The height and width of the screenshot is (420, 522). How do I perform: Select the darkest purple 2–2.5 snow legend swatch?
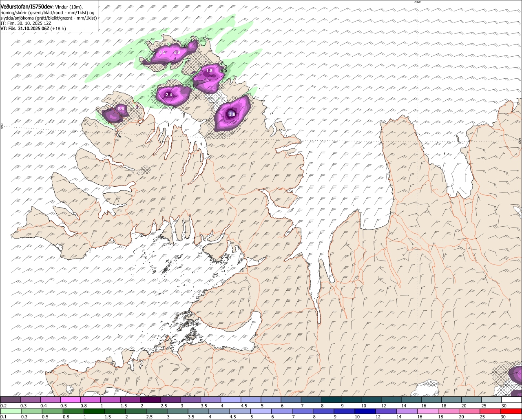tap(150, 400)
